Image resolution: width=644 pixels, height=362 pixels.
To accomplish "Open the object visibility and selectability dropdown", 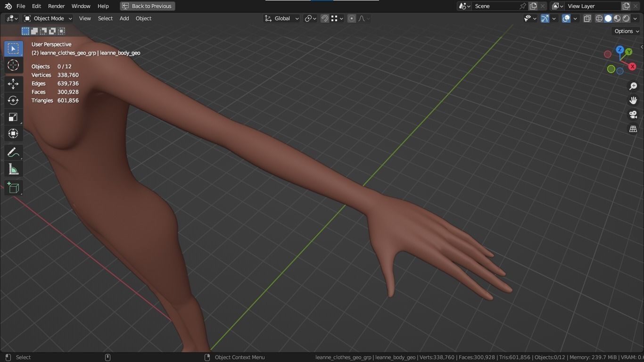I will pos(530,18).
